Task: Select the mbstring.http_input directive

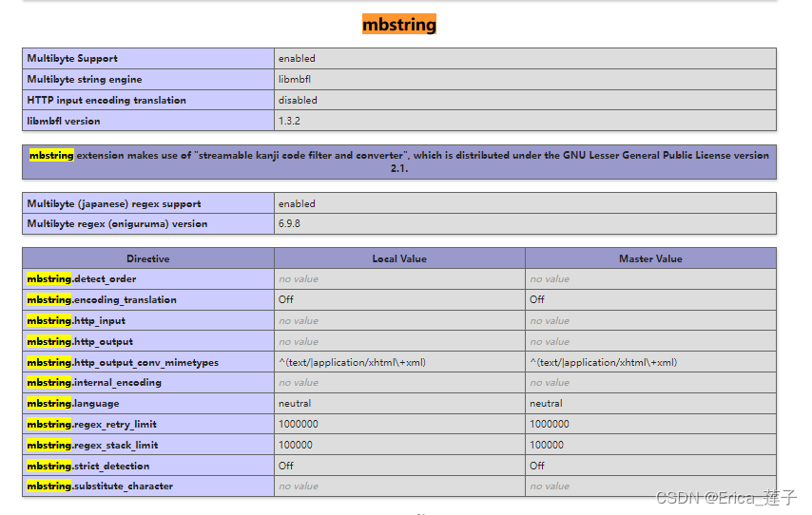Action: pos(76,321)
